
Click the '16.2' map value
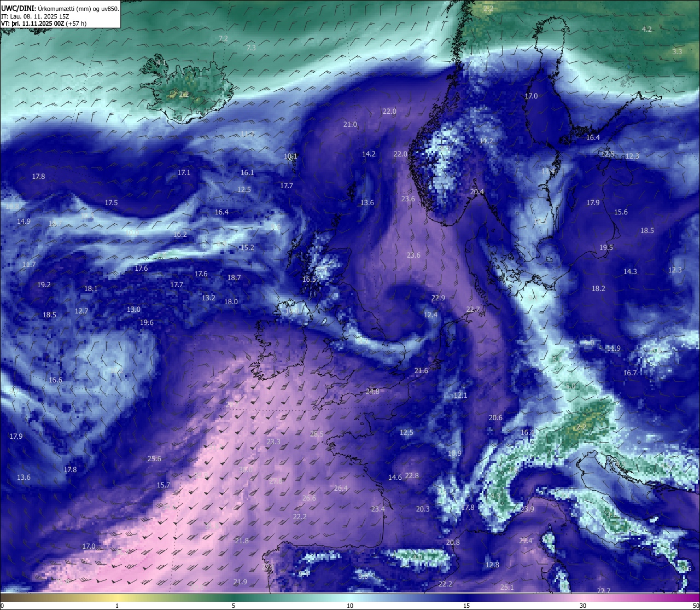pos(180,234)
